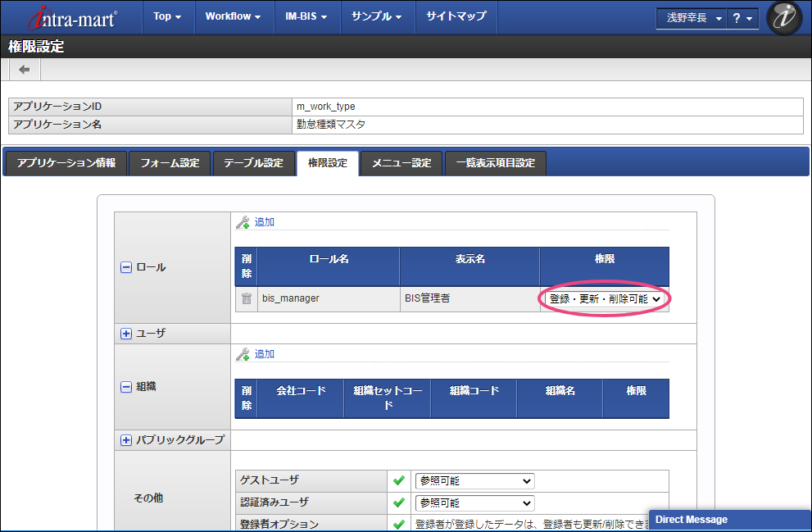Open the Direct Message panel

click(729, 520)
